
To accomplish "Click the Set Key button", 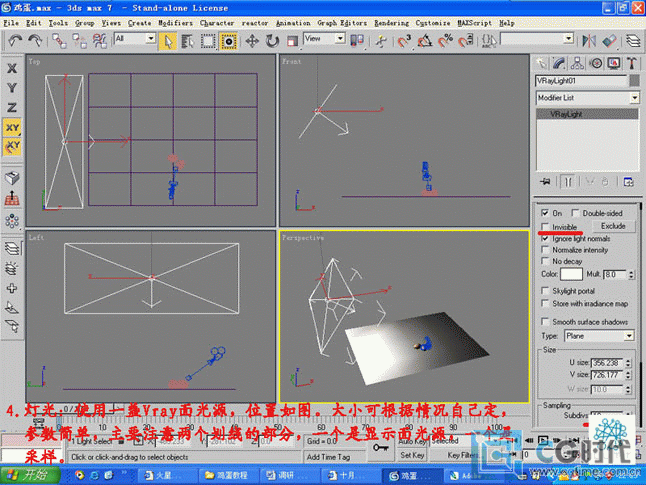I will (x=412, y=455).
